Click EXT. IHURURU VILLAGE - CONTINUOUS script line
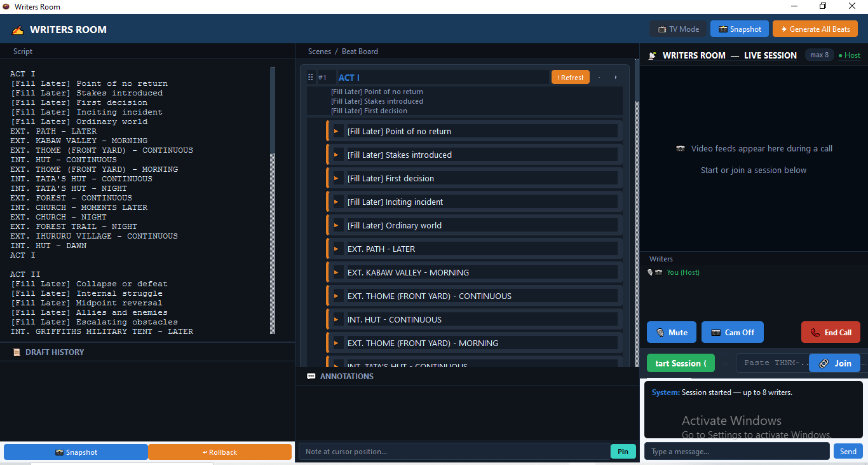The image size is (868, 465). 94,236
